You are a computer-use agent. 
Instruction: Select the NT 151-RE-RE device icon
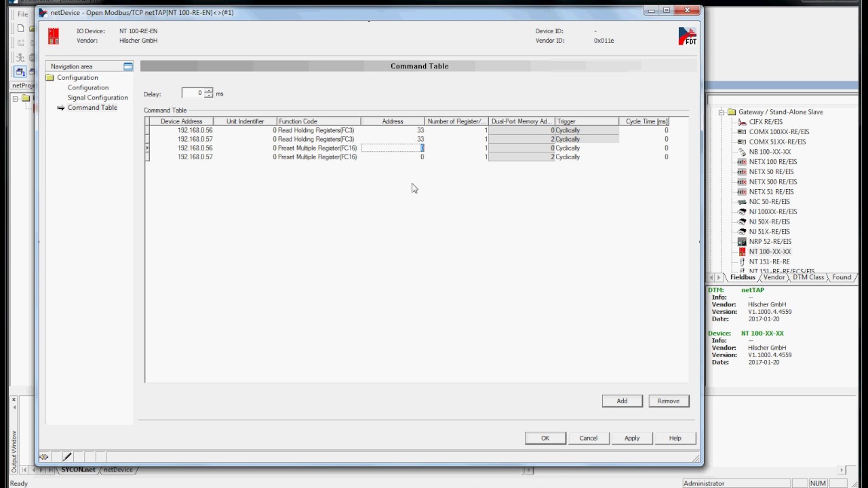pos(742,261)
